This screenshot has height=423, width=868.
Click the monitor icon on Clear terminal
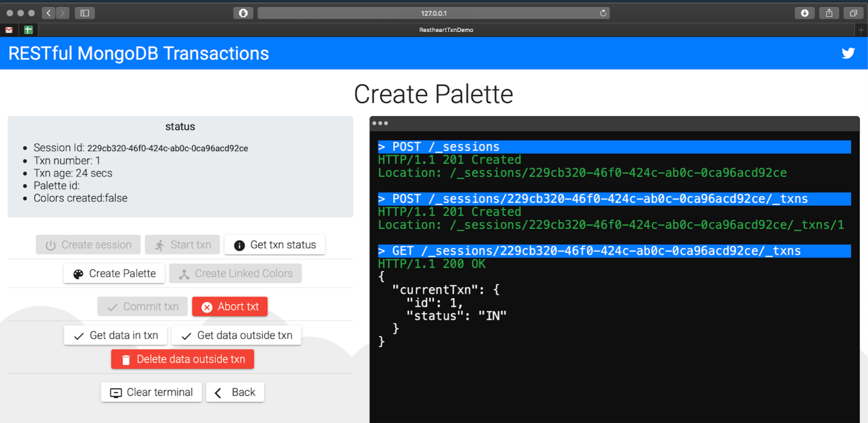116,392
